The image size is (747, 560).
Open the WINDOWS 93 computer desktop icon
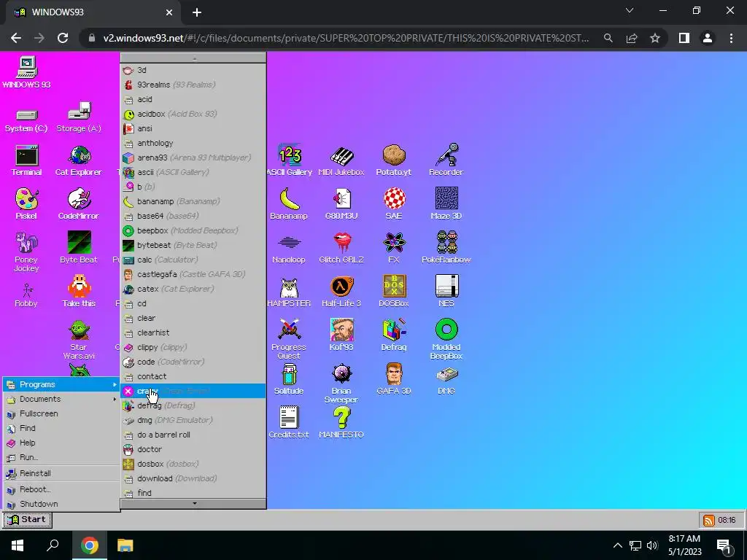[x=27, y=72]
